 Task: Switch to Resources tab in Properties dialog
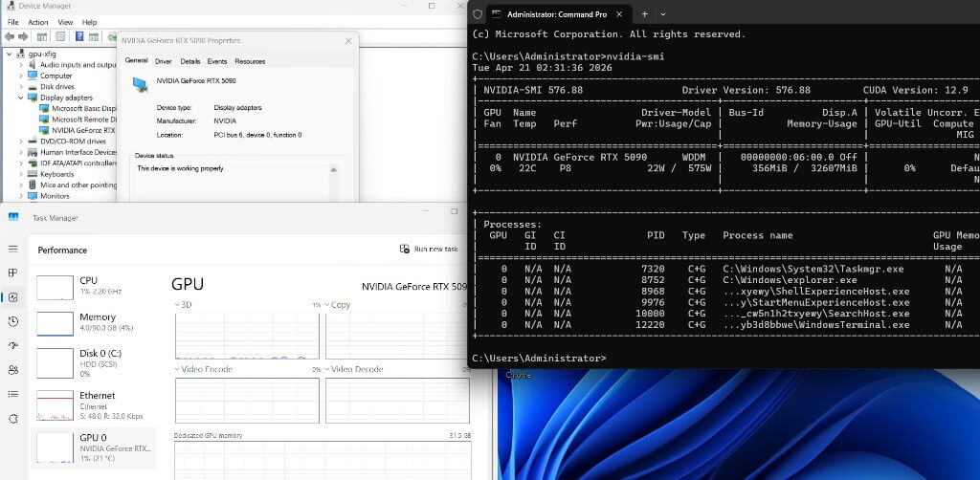point(250,61)
